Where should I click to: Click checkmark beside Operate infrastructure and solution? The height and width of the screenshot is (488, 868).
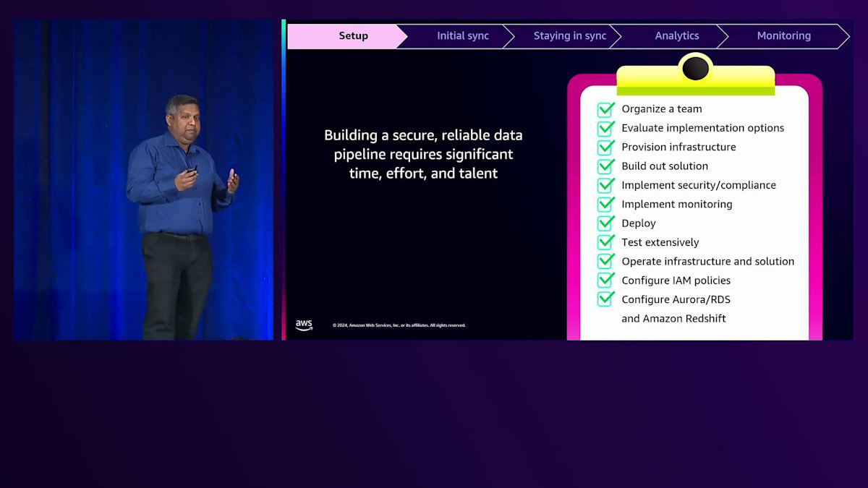pyautogui.click(x=606, y=261)
